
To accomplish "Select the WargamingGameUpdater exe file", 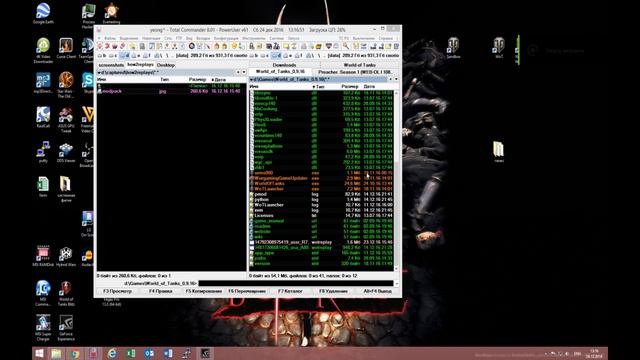I will pyautogui.click(x=322, y=178).
